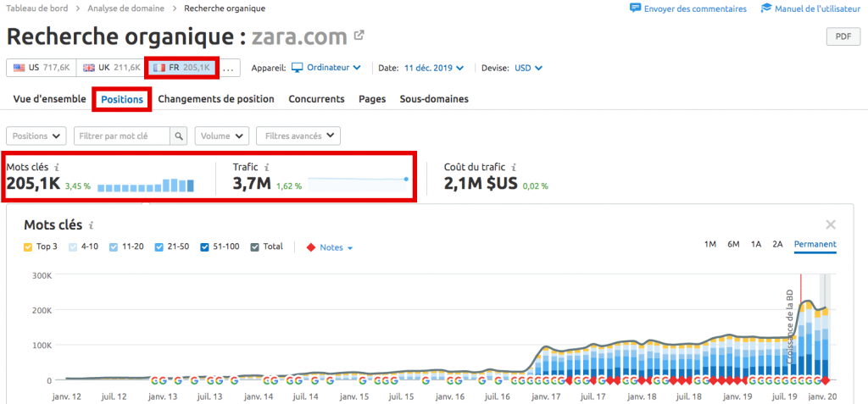Viewport: 868px width, 404px height.
Task: Switch to Vue d'ensemble tab
Action: (x=49, y=99)
